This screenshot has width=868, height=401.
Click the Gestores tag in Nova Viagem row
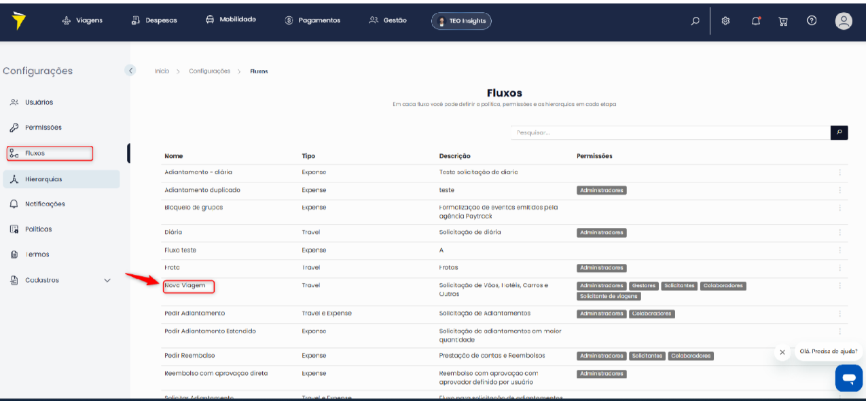click(643, 286)
